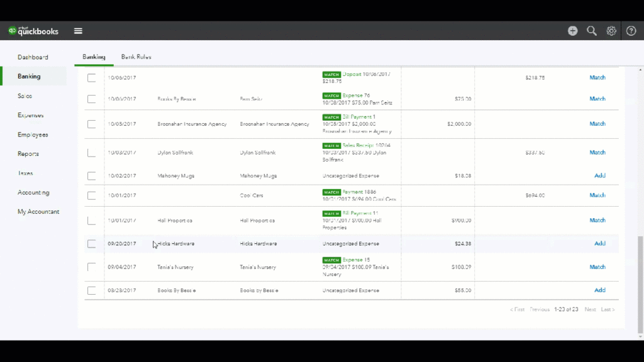Click the Help question mark icon
Image resolution: width=644 pixels, height=362 pixels.
(x=631, y=30)
